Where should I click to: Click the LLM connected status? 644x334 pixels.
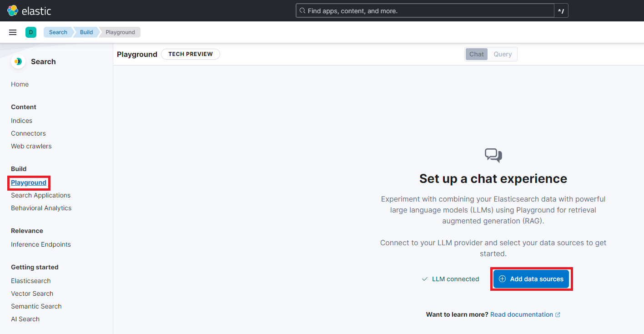coord(450,279)
